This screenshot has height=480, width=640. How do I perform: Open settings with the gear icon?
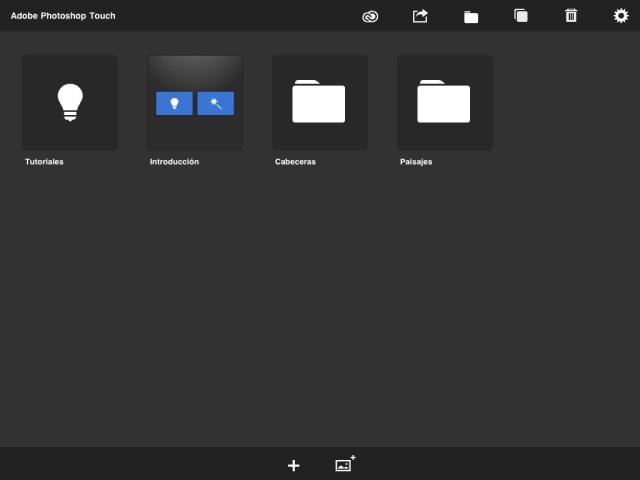621,16
